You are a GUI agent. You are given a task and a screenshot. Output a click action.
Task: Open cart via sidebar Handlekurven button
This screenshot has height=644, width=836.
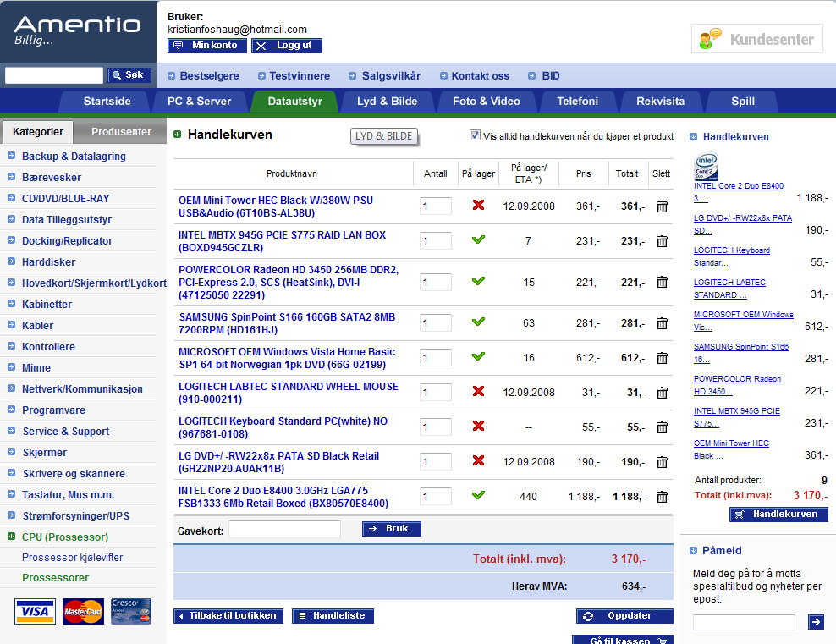778,515
